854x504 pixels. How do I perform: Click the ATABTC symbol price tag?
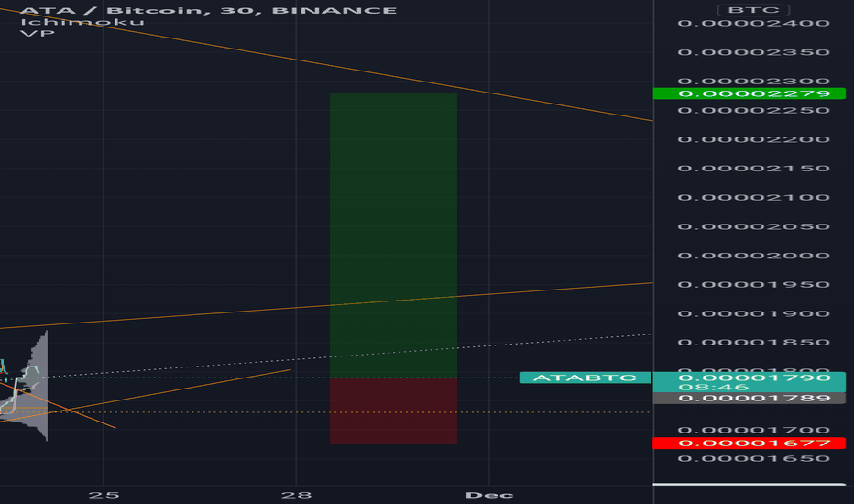[585, 378]
